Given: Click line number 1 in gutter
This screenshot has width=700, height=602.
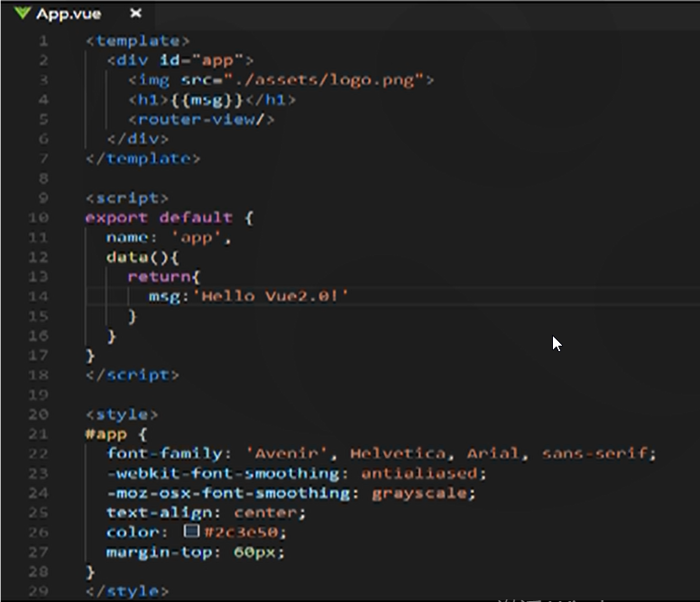Looking at the screenshot, I should coord(43,42).
